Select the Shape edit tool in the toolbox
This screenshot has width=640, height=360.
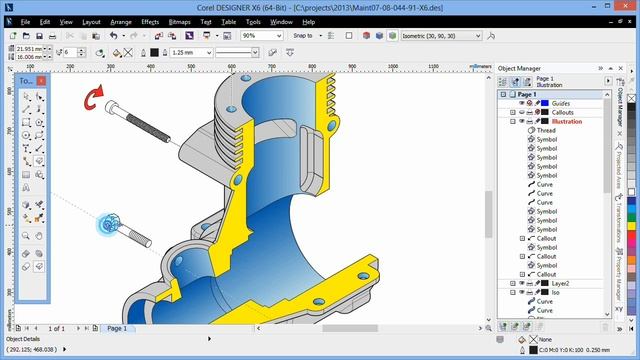(x=39, y=97)
